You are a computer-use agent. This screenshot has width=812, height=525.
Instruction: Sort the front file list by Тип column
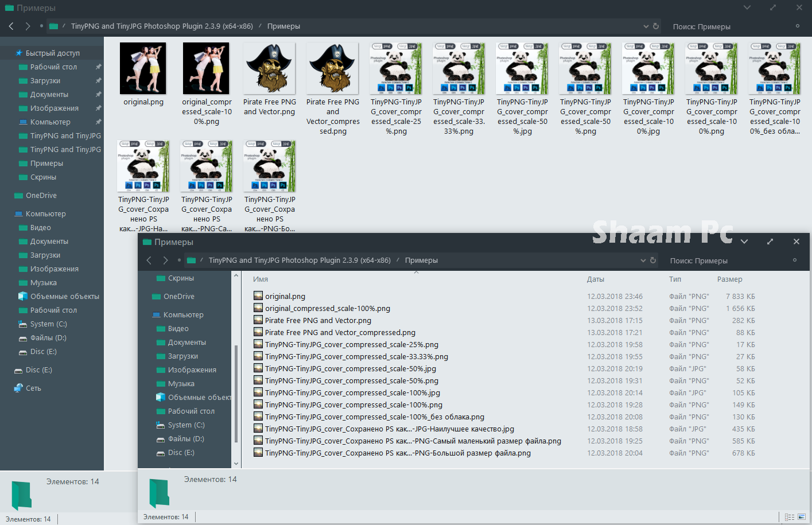tap(675, 279)
